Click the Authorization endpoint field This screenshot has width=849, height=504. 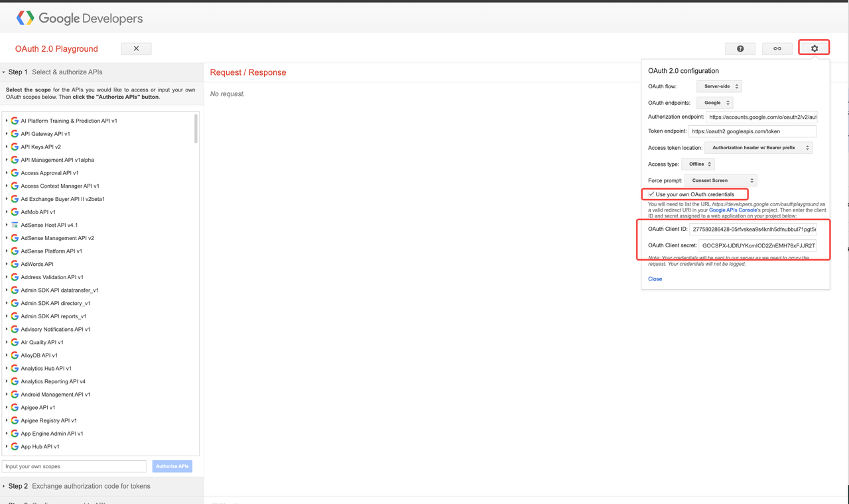tap(761, 117)
